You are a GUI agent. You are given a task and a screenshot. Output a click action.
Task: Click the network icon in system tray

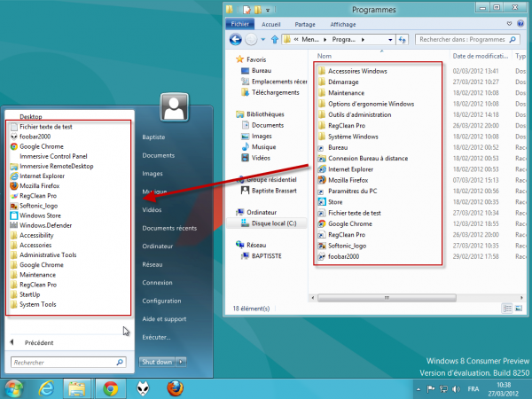click(x=443, y=389)
